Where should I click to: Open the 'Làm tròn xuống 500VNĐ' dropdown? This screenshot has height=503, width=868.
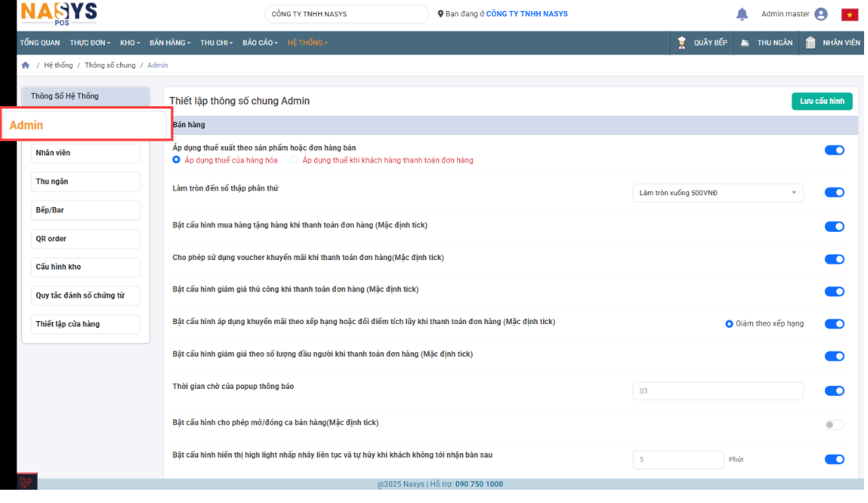pos(717,193)
